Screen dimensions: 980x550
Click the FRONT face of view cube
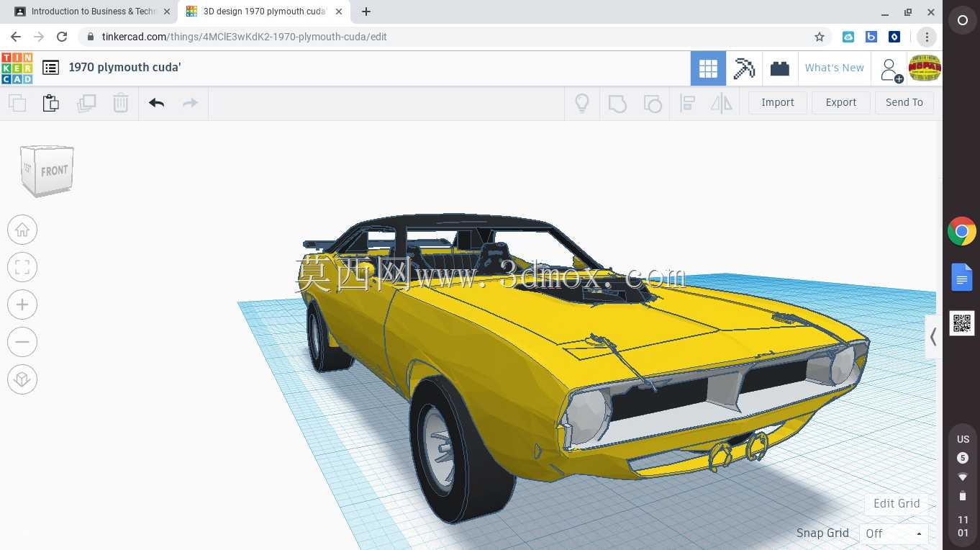pyautogui.click(x=54, y=171)
